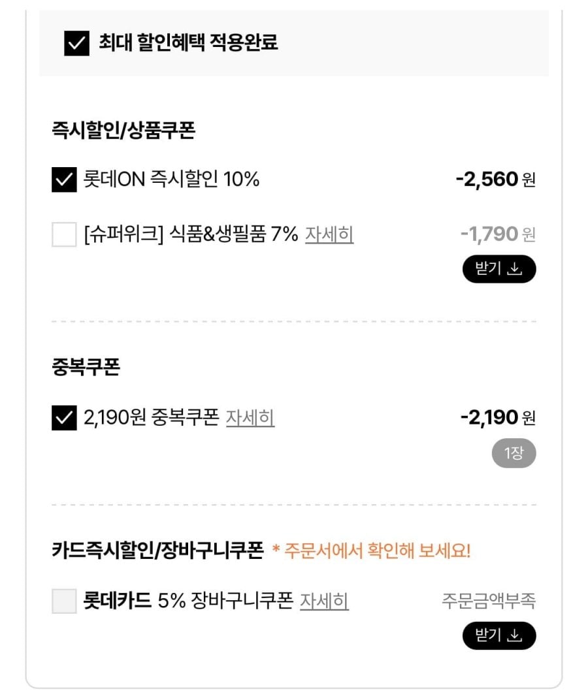Open 자세히 link beside 2,190원 중복쿠폰
Screen dimensions: 588x700
coord(250,418)
